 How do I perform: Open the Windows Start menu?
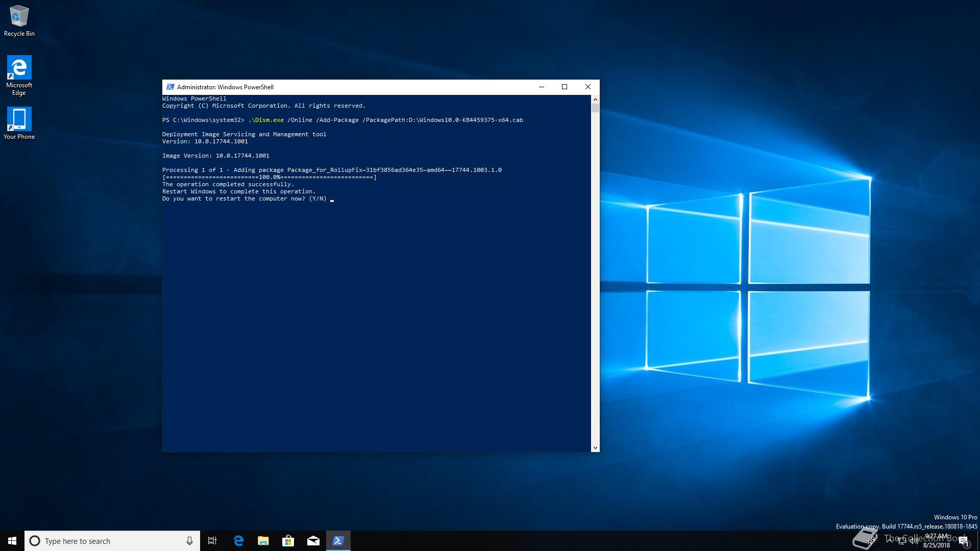point(12,541)
